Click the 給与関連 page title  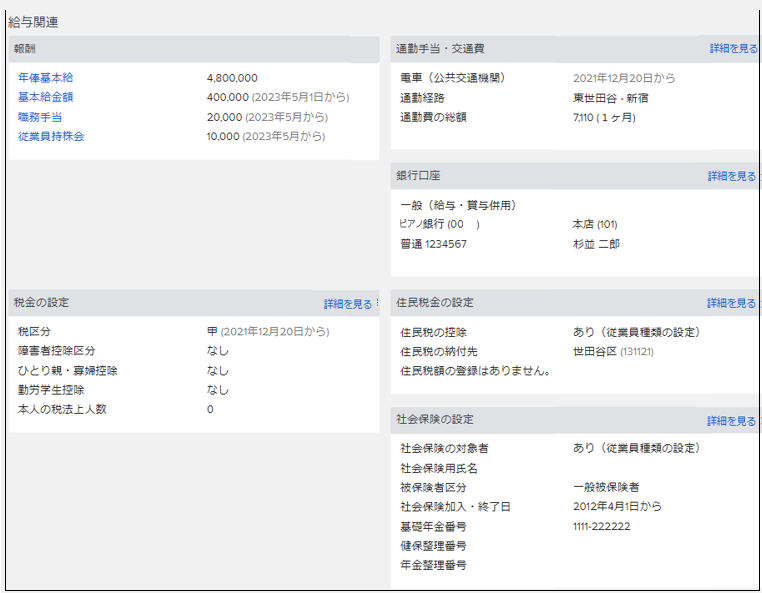click(x=32, y=21)
